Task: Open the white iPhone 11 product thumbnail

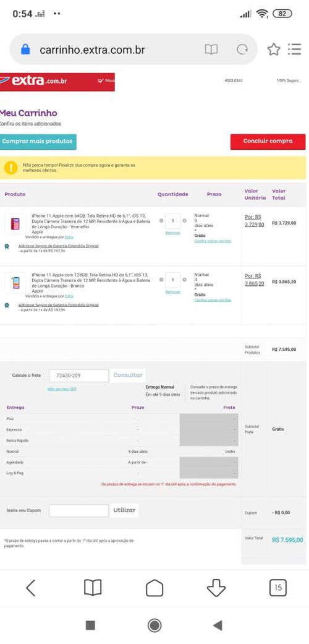Action: (15, 283)
